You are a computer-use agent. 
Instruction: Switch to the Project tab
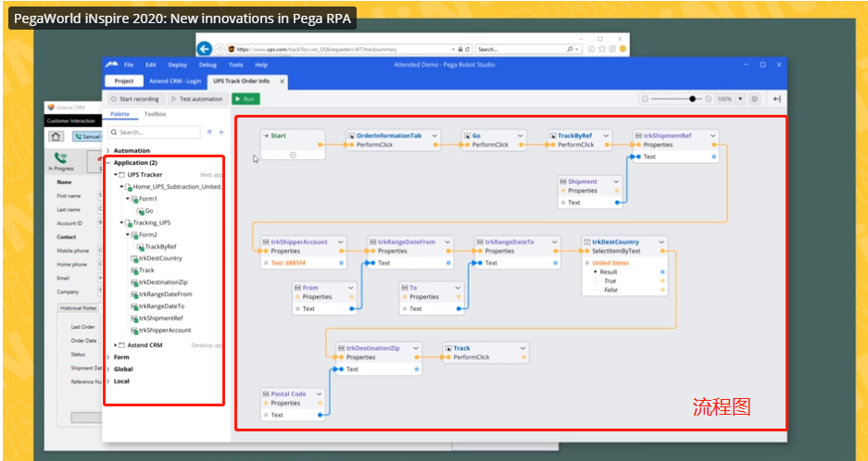124,81
